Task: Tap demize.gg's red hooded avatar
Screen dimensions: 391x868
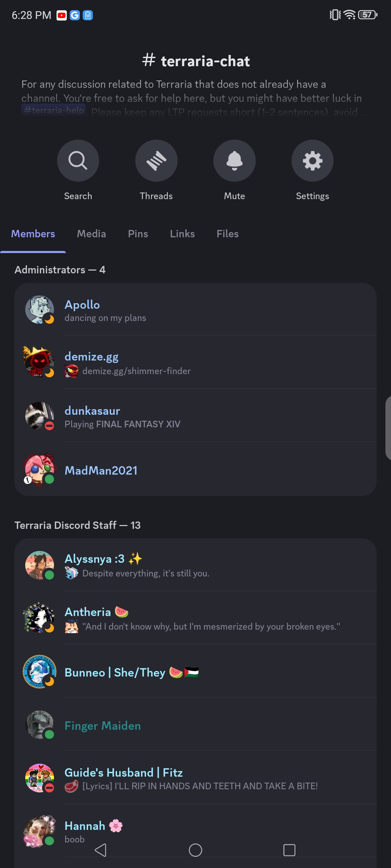Action: point(39,362)
